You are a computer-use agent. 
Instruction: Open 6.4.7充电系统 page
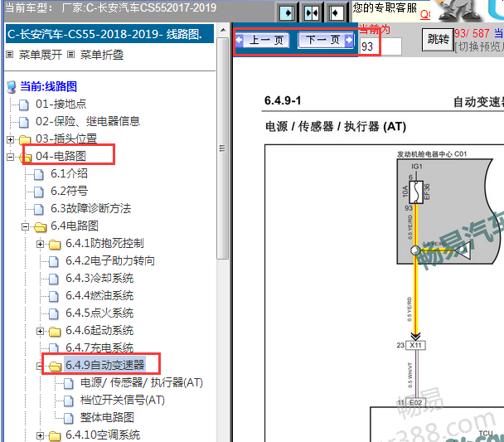(99, 347)
